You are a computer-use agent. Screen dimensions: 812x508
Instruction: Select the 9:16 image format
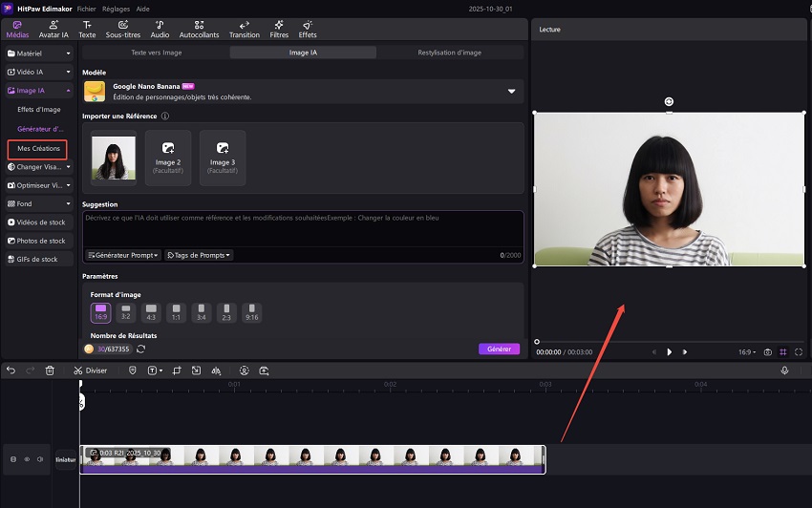click(x=251, y=313)
